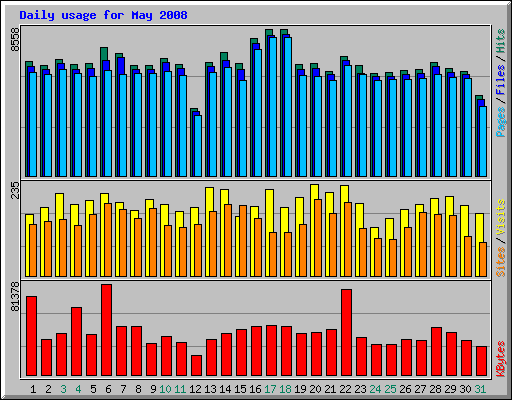
Task: Select green day 3 label
Action: [x=63, y=389]
